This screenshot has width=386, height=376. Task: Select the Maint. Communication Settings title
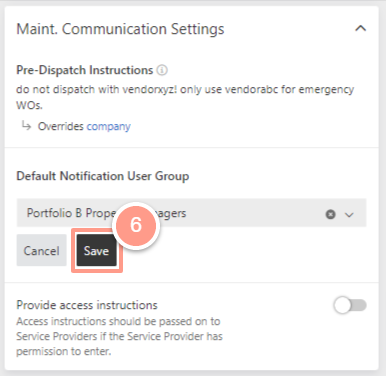click(120, 29)
